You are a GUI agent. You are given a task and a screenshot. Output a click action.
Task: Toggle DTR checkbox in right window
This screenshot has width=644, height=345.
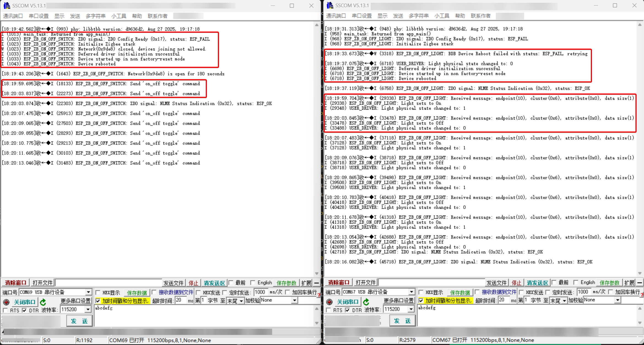pyautogui.click(x=348, y=310)
